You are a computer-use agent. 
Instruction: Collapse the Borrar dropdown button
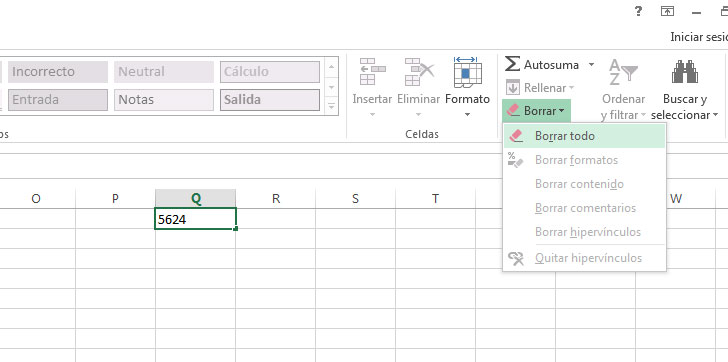click(x=536, y=111)
